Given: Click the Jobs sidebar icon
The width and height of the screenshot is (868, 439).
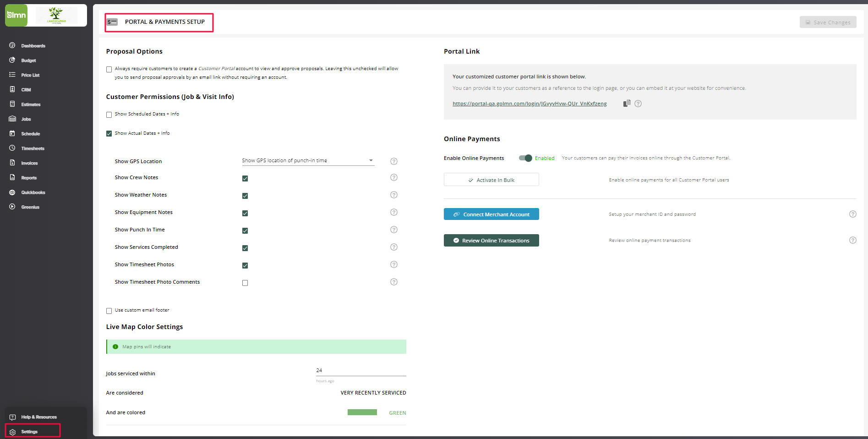Looking at the screenshot, I should coord(12,119).
